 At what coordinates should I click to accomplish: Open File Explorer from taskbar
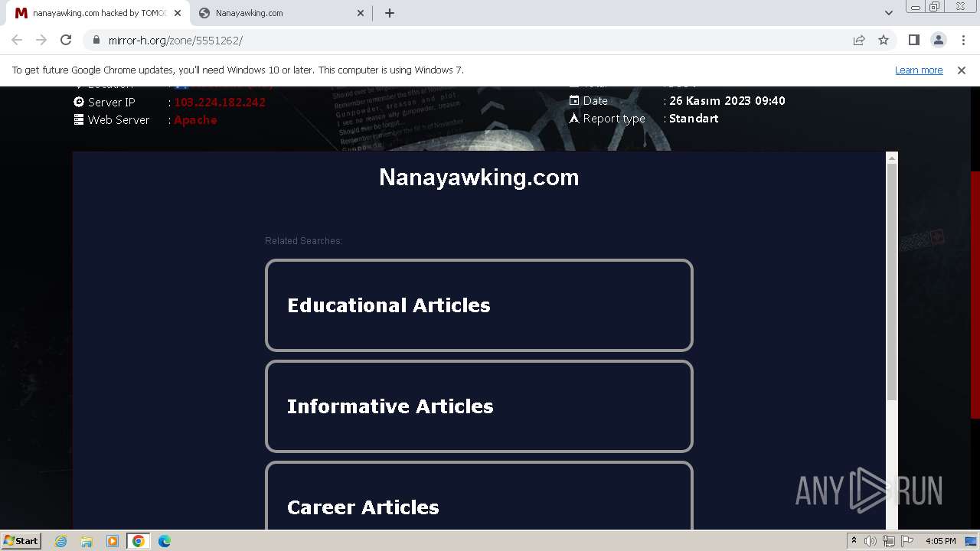click(87, 541)
